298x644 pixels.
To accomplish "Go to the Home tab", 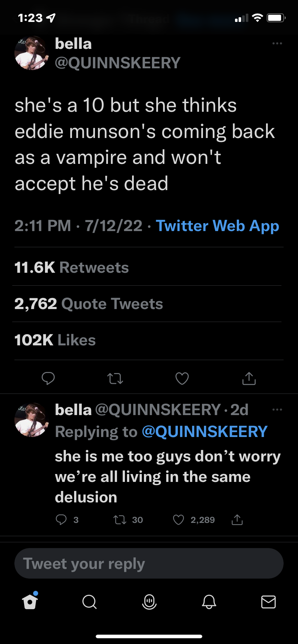I will (x=30, y=601).
